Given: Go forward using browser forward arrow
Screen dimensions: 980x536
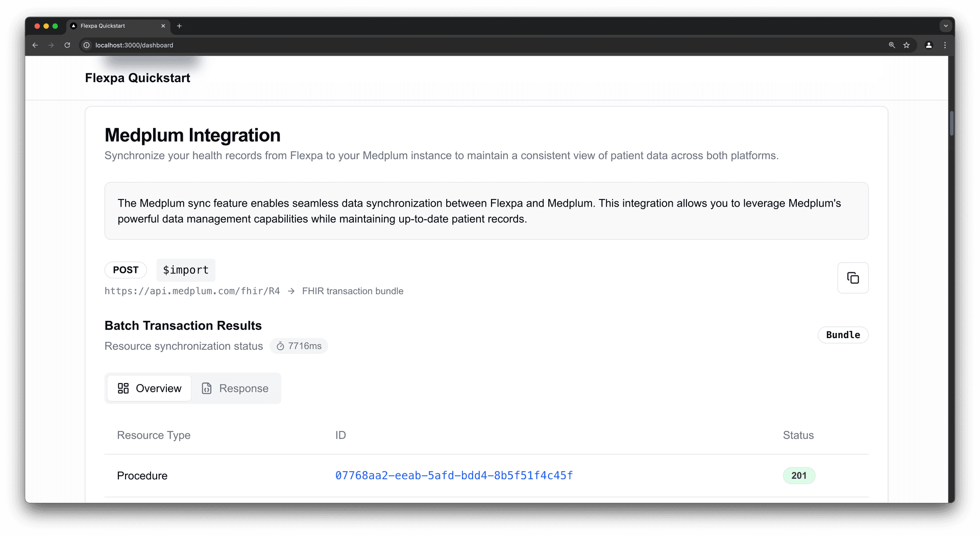Looking at the screenshot, I should point(51,45).
